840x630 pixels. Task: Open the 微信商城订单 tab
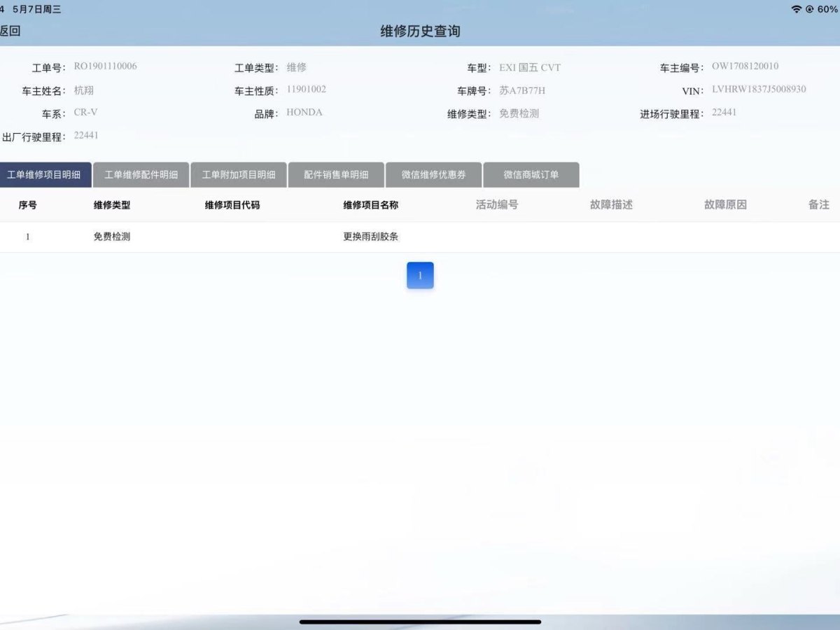click(x=531, y=175)
